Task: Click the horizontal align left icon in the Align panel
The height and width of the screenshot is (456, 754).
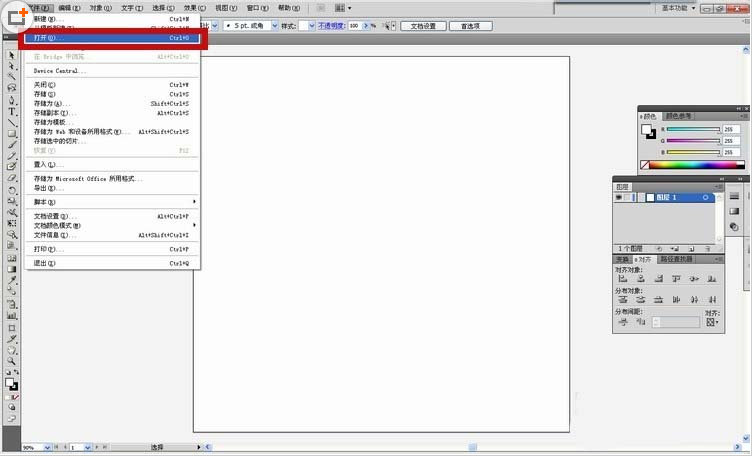Action: point(623,279)
